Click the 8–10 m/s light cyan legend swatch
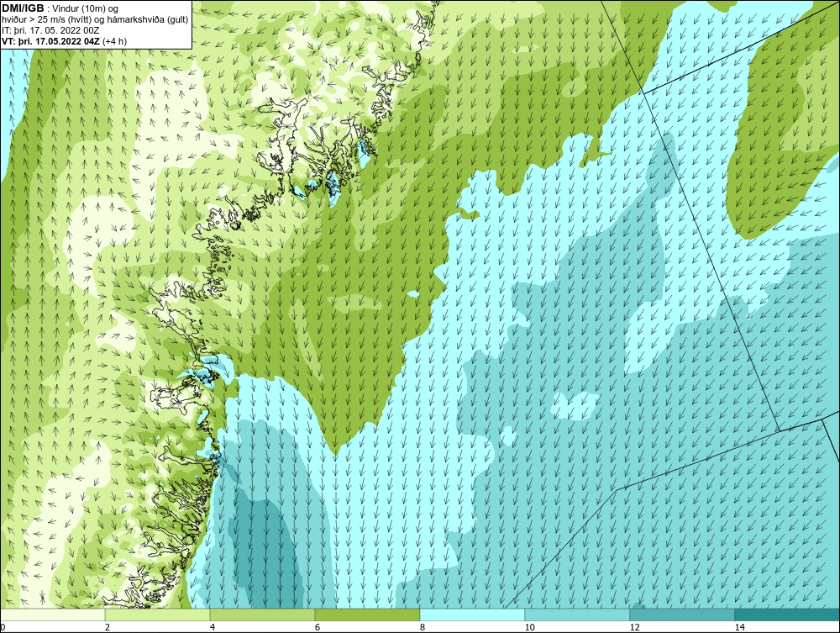 click(x=472, y=615)
